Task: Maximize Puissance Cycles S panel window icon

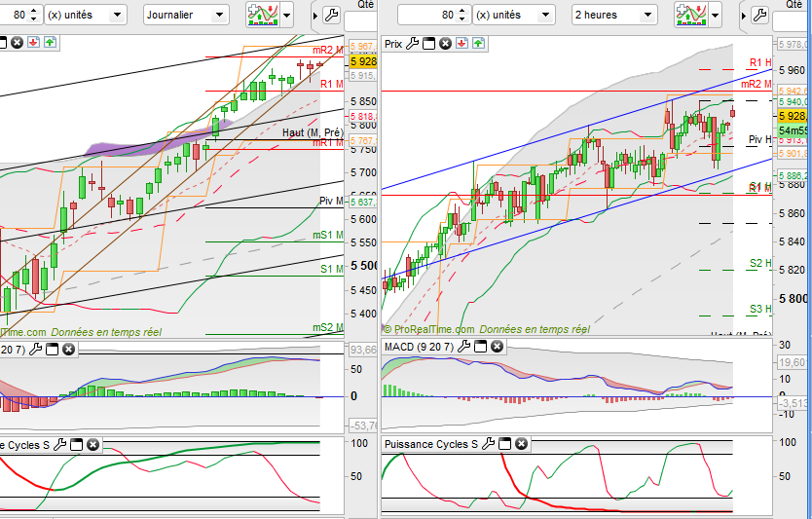Action: (505, 444)
